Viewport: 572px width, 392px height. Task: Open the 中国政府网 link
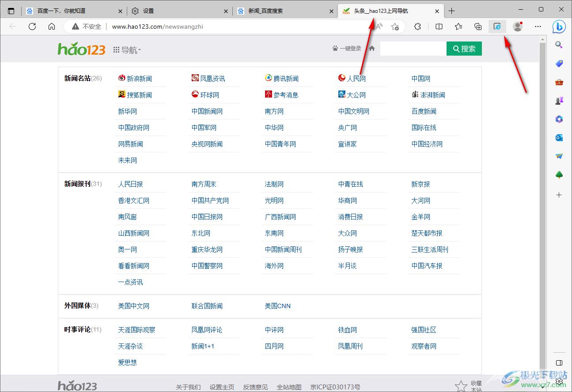click(x=134, y=128)
